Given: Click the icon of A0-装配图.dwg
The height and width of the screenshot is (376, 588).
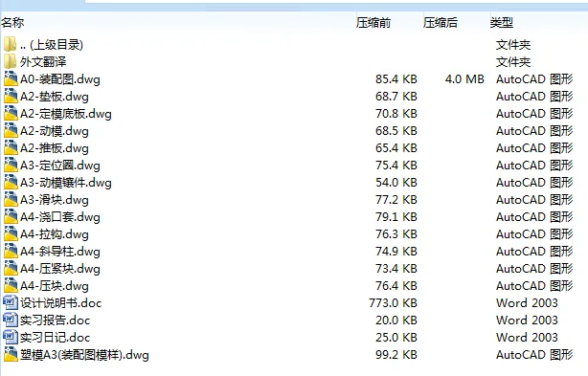Looking at the screenshot, I should coord(11,79).
